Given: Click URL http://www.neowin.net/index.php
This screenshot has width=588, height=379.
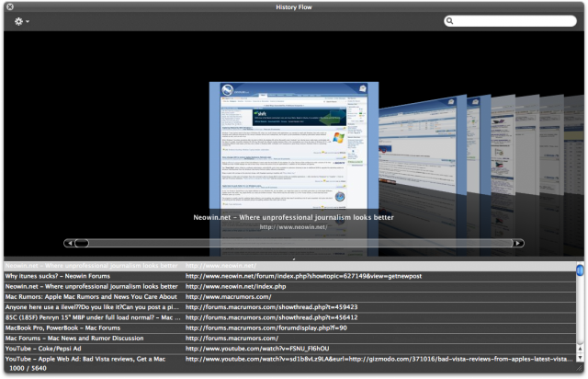Looking at the screenshot, I should click(235, 287).
